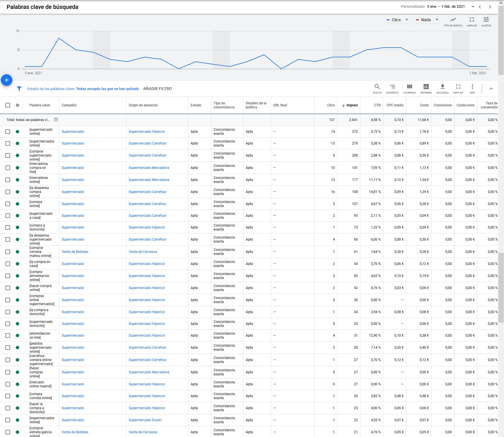Sort by Campaña column header
This screenshot has width=504, height=437.
tap(69, 105)
